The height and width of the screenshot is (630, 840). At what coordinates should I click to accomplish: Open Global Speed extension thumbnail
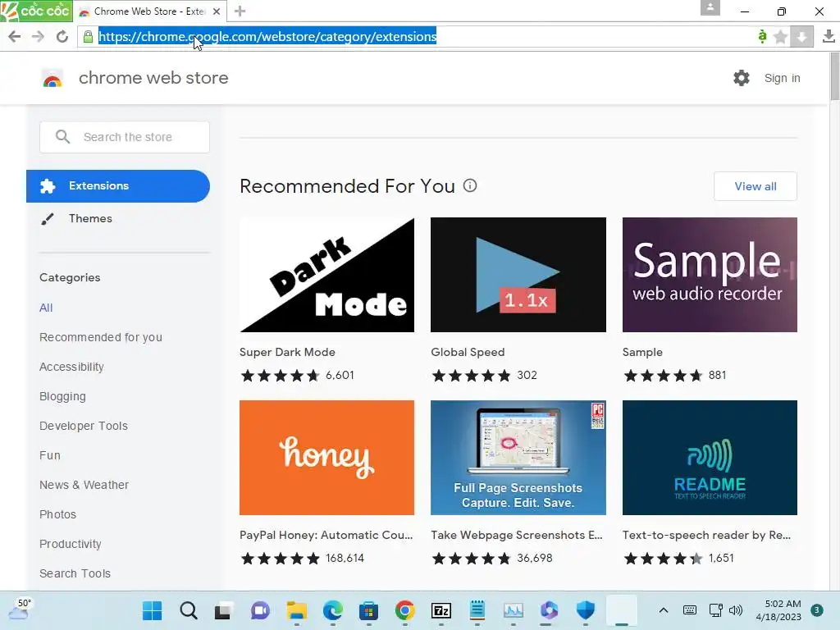[518, 275]
